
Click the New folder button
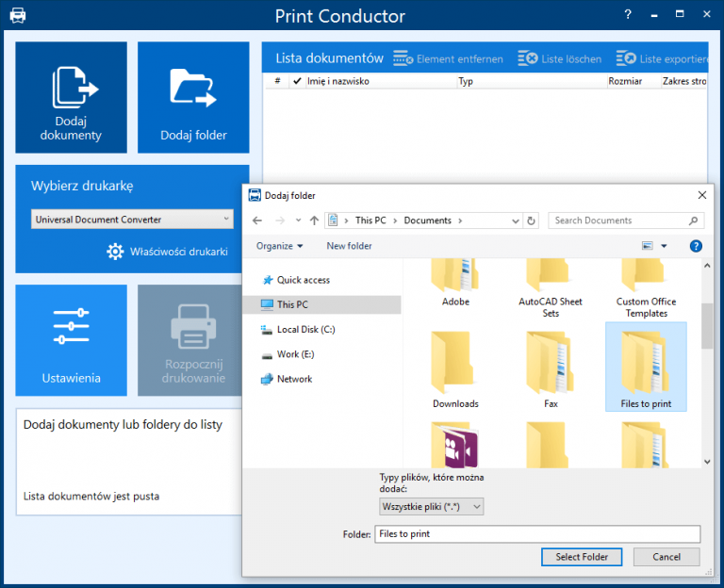pos(349,246)
